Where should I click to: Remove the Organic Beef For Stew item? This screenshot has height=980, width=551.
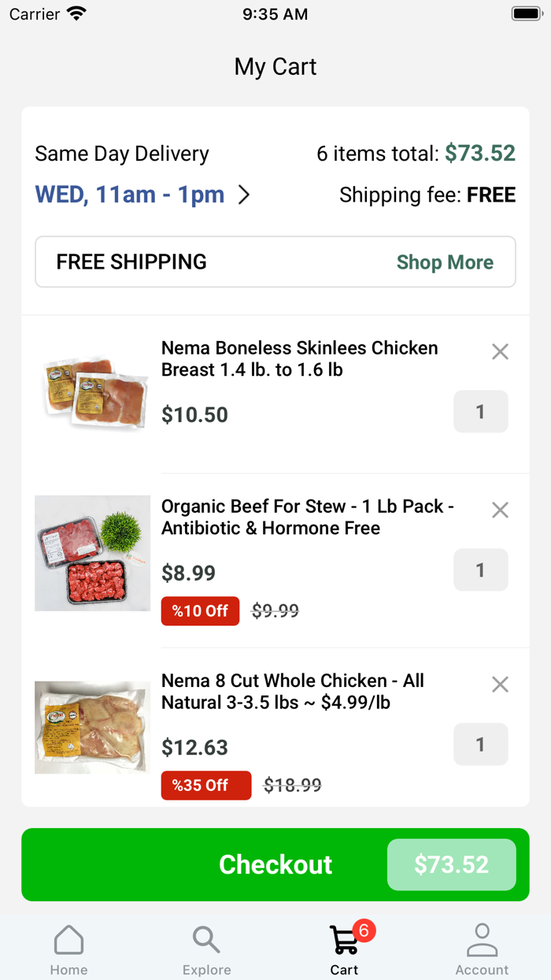click(x=500, y=510)
